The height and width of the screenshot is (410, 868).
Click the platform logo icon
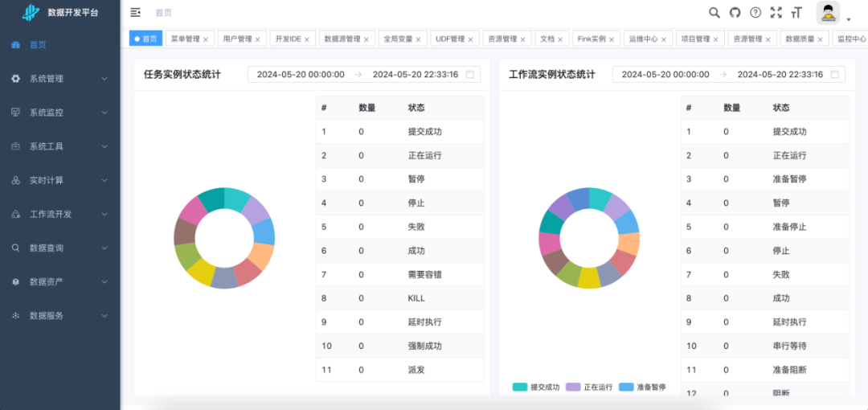(31, 12)
